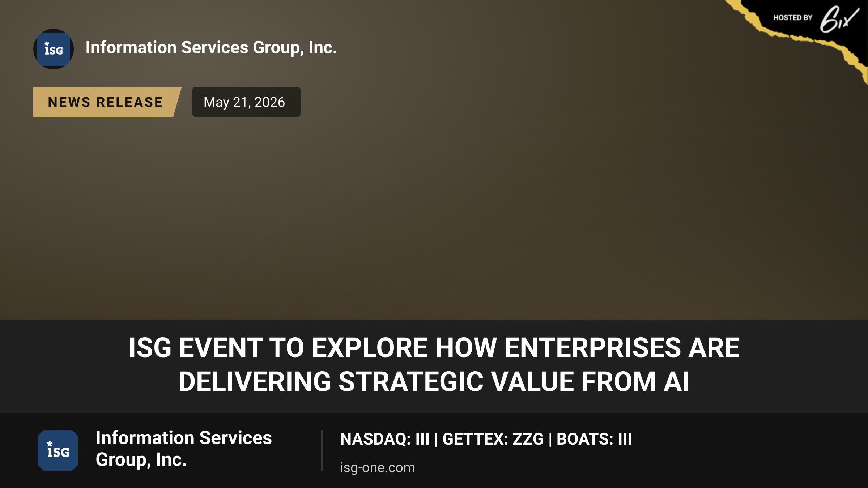Image resolution: width=868 pixels, height=488 pixels.
Task: Click headline line "ISG EVENT TO EXPLORE HOW ENTERPRISES ARE"
Action: (434, 348)
